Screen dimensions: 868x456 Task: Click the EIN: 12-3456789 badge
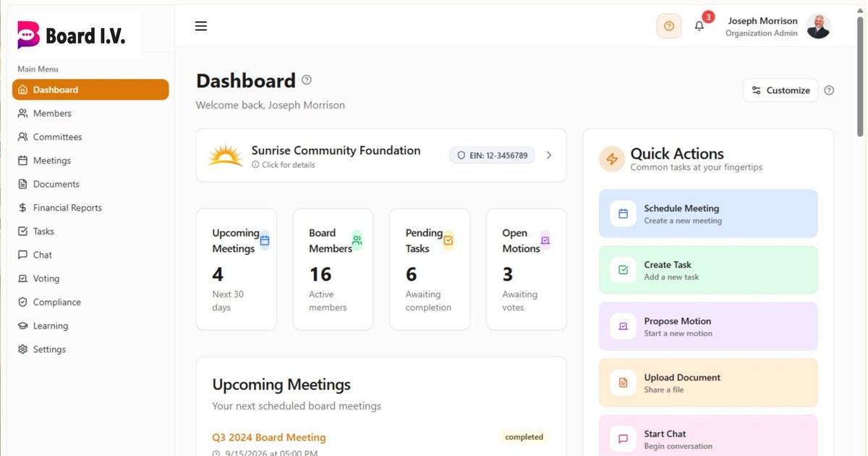pos(492,156)
